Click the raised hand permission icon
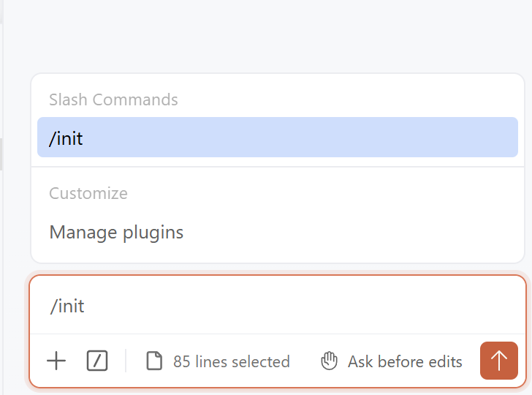This screenshot has height=395, width=532. [x=329, y=361]
